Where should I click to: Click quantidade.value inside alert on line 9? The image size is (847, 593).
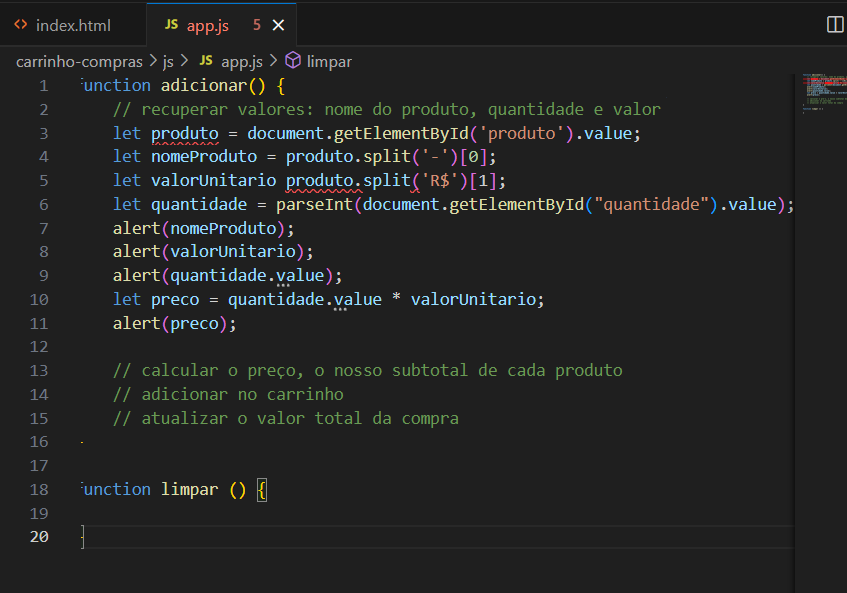[x=247, y=275]
